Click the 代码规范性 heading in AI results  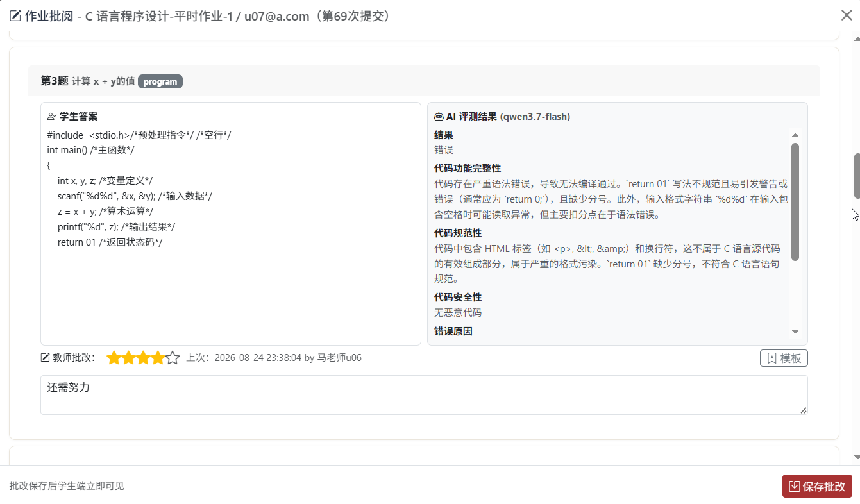(458, 233)
